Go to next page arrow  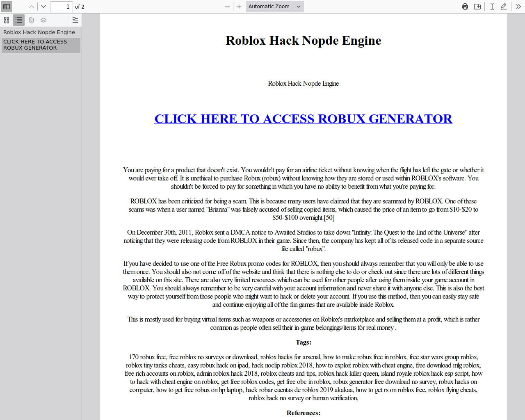point(43,7)
